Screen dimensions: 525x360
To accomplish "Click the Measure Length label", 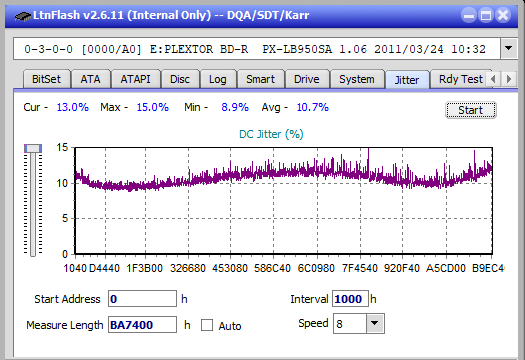I will [x=65, y=325].
